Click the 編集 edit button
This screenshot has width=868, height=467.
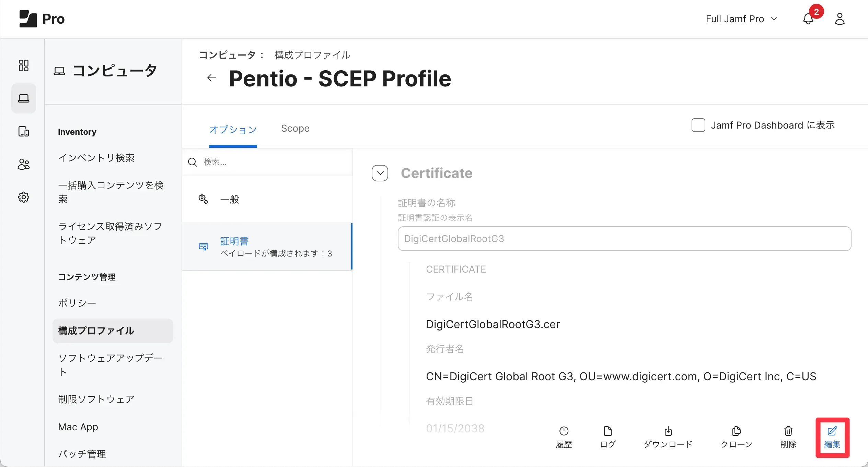tap(832, 437)
